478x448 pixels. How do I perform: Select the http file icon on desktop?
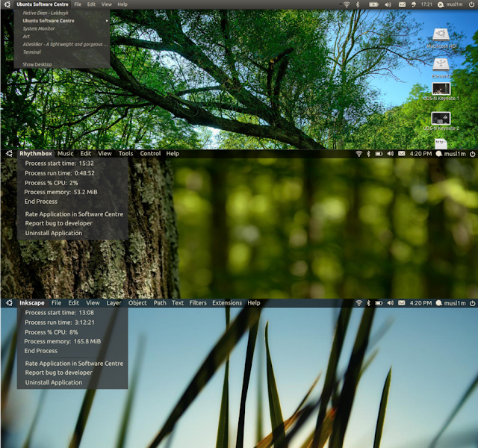[x=441, y=144]
